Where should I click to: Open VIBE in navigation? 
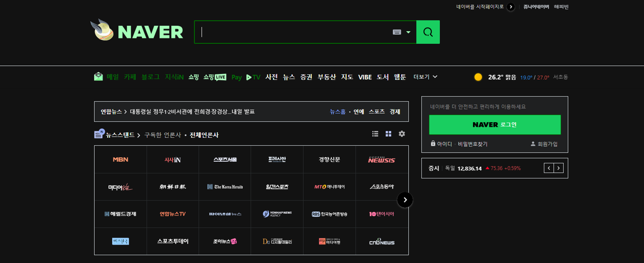pyautogui.click(x=365, y=77)
